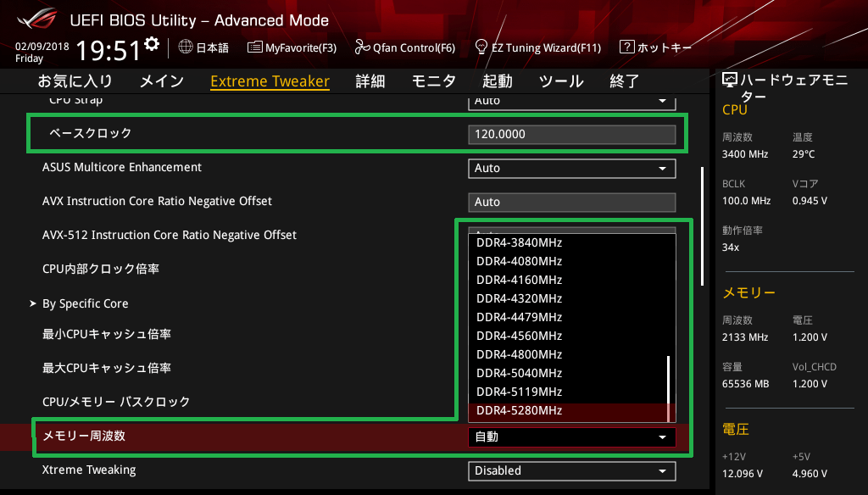The height and width of the screenshot is (495, 868).
Task: Click the hardware monitor screen icon
Action: tap(730, 81)
